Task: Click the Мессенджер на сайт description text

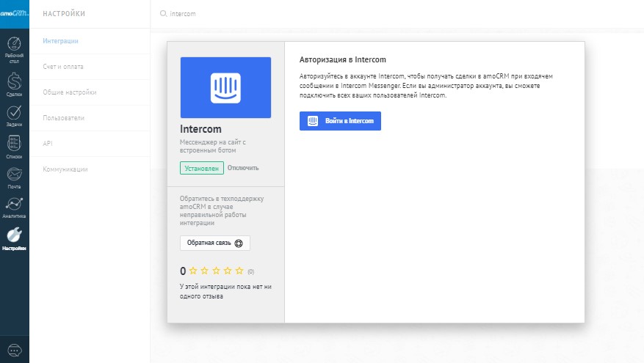Action: (x=213, y=146)
